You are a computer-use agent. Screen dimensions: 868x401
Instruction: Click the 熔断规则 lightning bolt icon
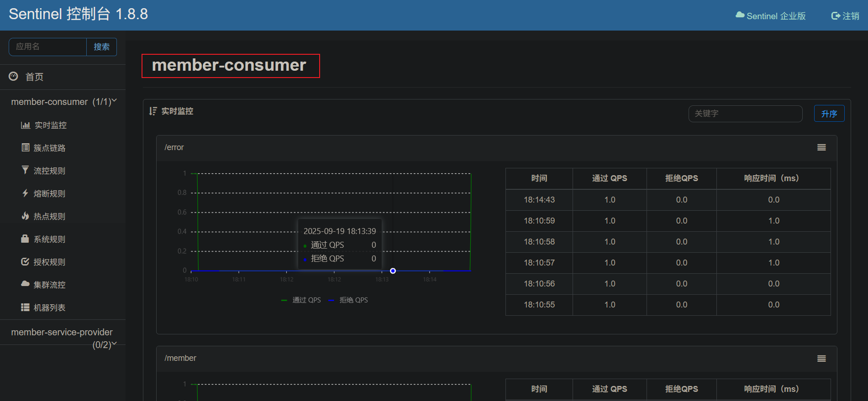pyautogui.click(x=26, y=193)
